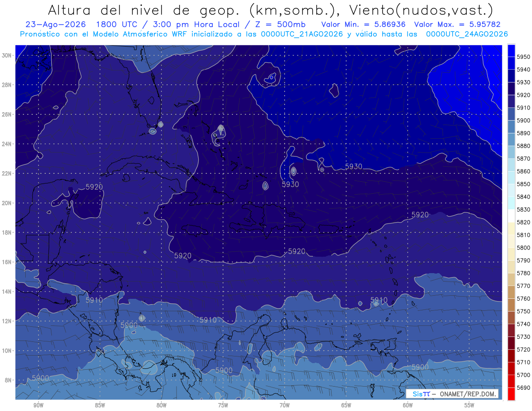Click the 65W longitude axis label

tap(346, 405)
